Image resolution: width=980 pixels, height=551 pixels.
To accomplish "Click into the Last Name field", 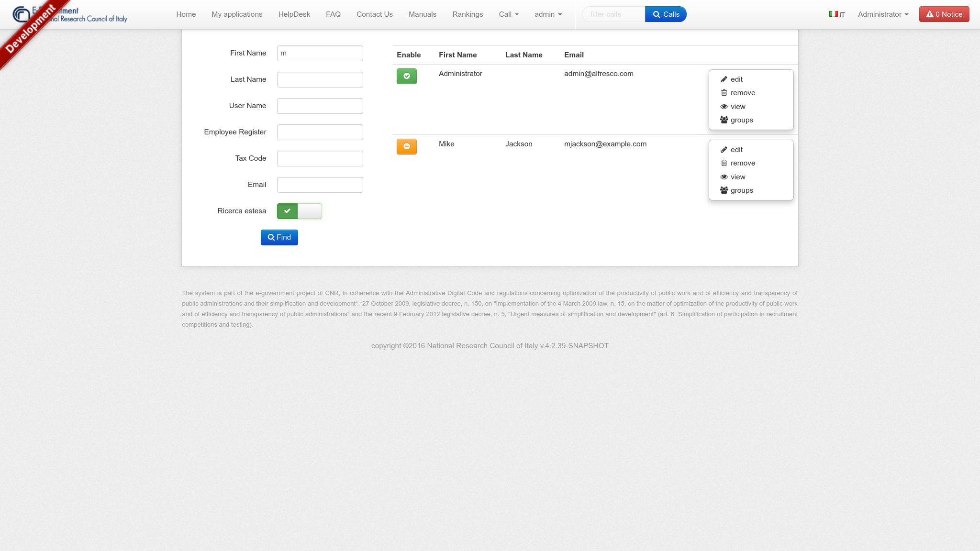I will tap(320, 79).
